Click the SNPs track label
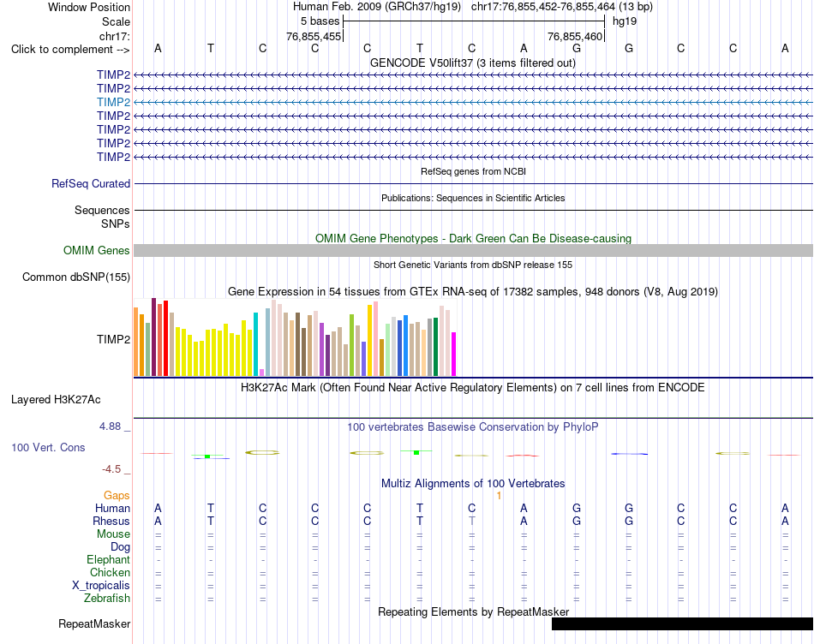Image resolution: width=814 pixels, height=644 pixels. 116,224
